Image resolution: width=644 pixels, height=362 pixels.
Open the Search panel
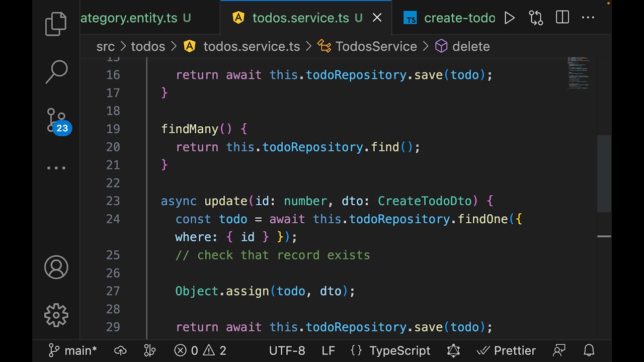56,72
